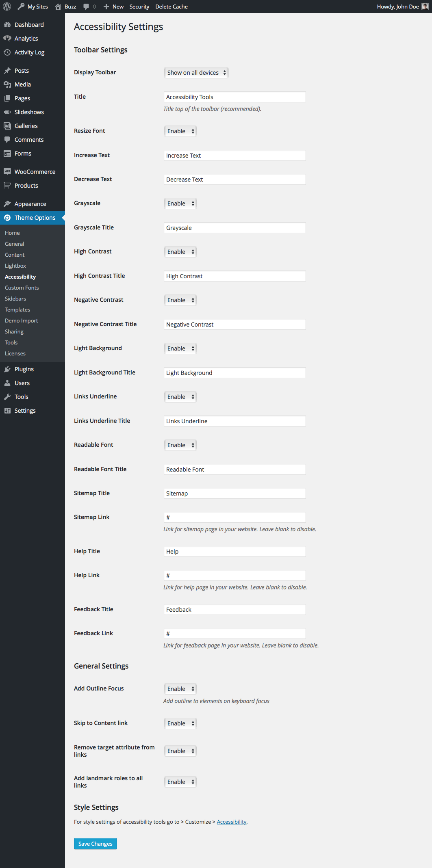Screen dimensions: 432x868
Task: Click the comments bubble icon in admin bar
Action: pos(86,6)
